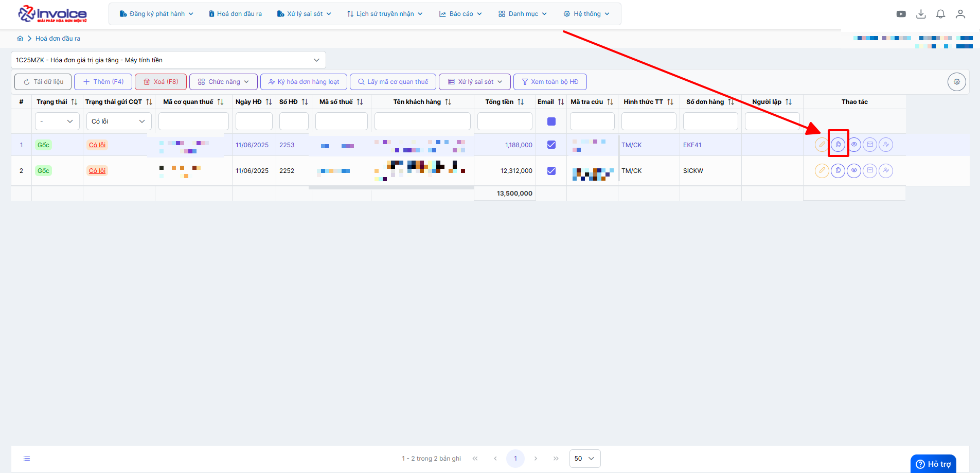Click Xem toàn bộ HD button
980x473 pixels.
(x=550, y=82)
